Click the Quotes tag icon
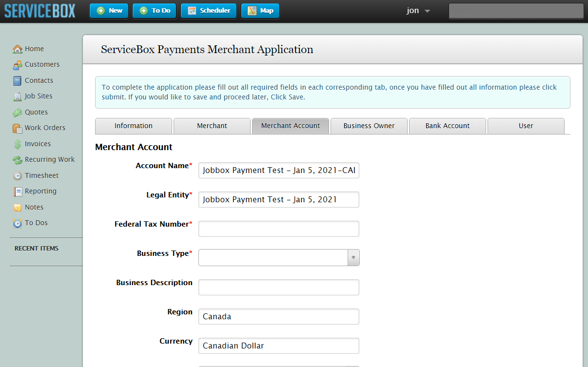This screenshot has width=588, height=367. pos(18,113)
